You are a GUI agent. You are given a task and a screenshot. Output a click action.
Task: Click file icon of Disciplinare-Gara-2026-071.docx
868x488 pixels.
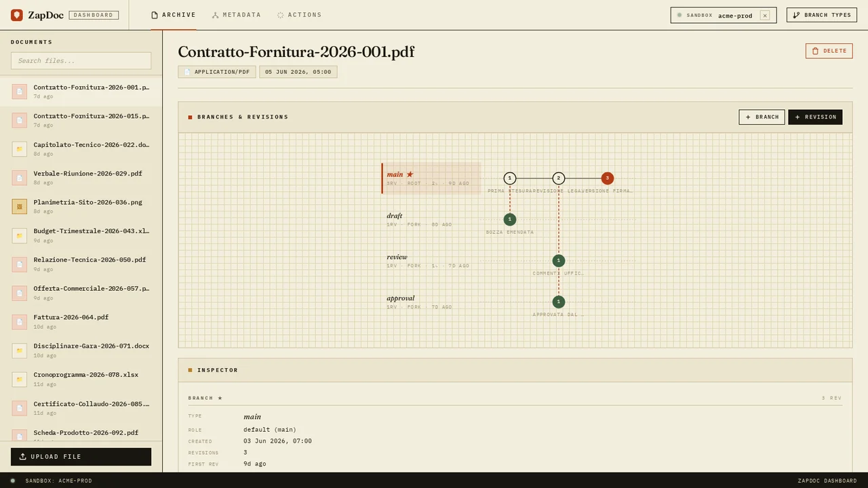[x=20, y=350]
